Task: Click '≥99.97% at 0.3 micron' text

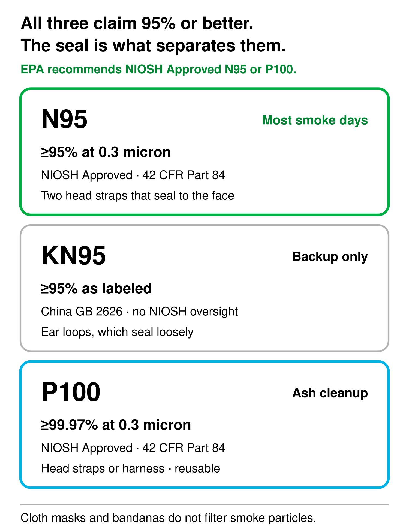Action: click(116, 425)
